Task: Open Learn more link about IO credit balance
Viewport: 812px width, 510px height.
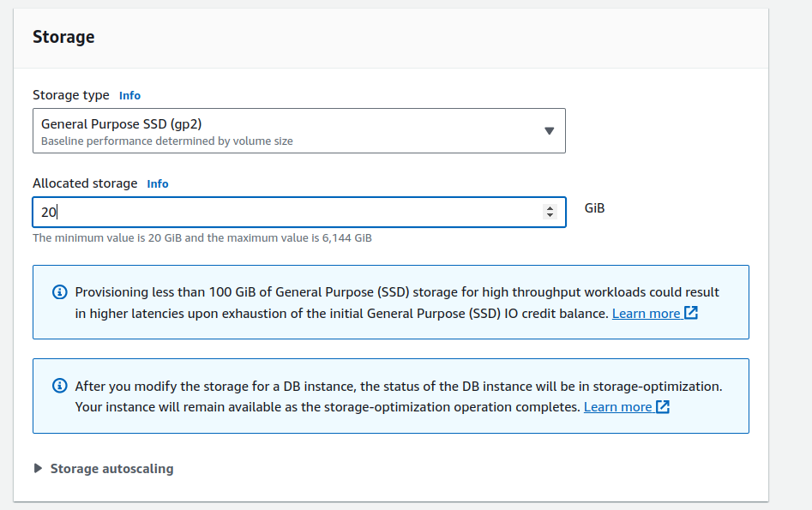Action: point(646,314)
